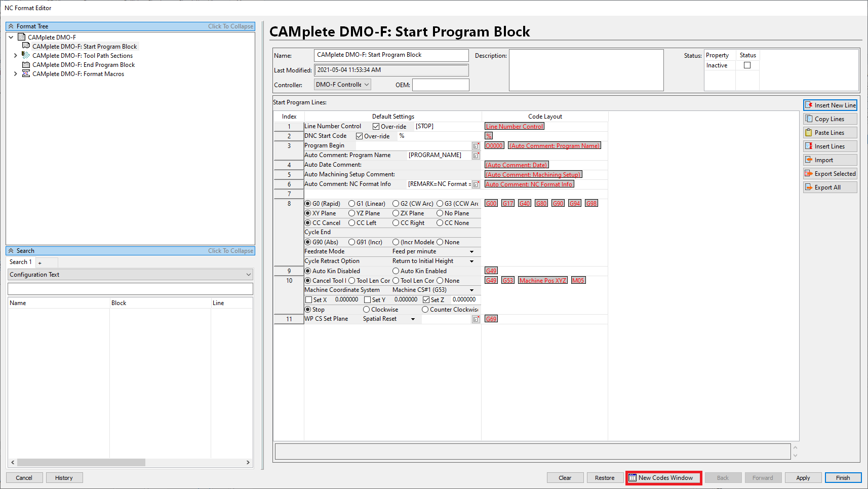Click the Copy Lines icon
The width and height of the screenshot is (868, 489).
click(x=809, y=119)
